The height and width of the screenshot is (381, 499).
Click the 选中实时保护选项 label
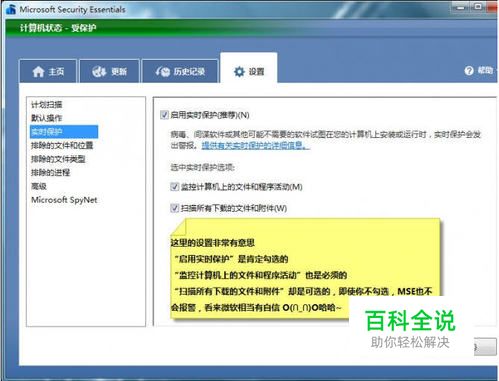[203, 167]
